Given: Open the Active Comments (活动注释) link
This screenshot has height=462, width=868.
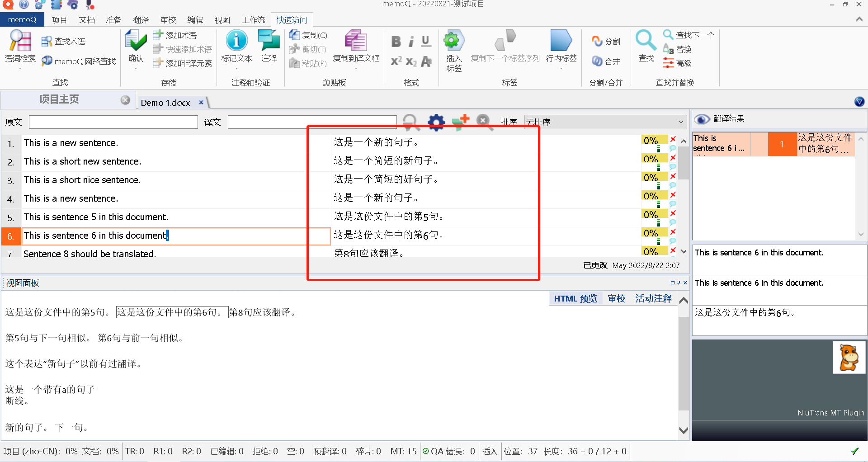Looking at the screenshot, I should pyautogui.click(x=654, y=299).
